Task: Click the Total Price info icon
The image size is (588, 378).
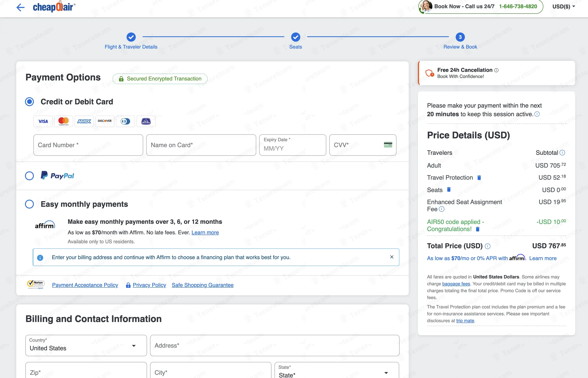Action: coord(487,246)
